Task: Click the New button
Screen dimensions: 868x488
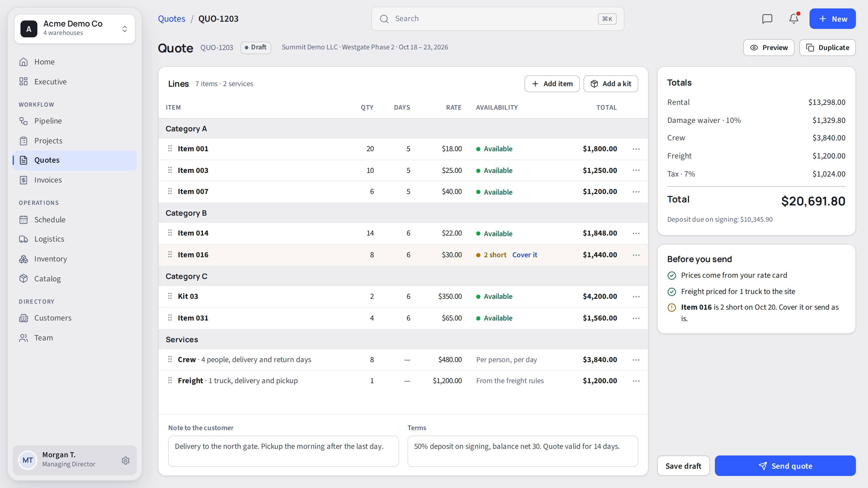Action: pos(832,19)
